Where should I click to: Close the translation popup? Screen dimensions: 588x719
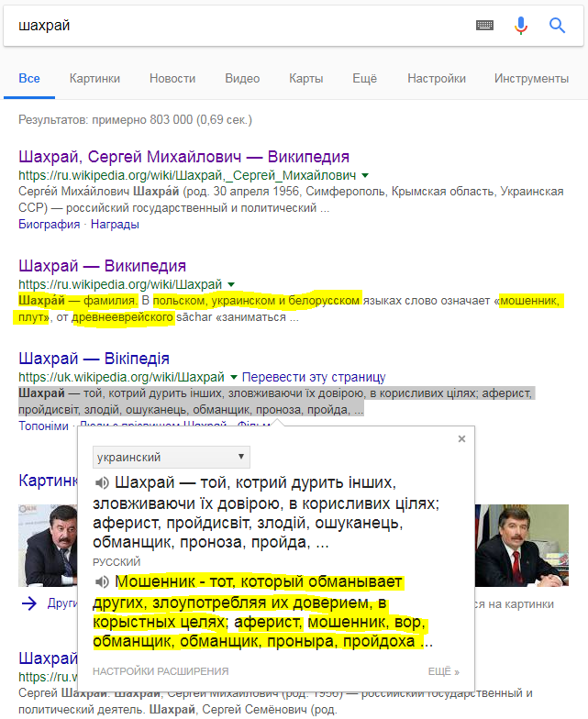(x=461, y=439)
